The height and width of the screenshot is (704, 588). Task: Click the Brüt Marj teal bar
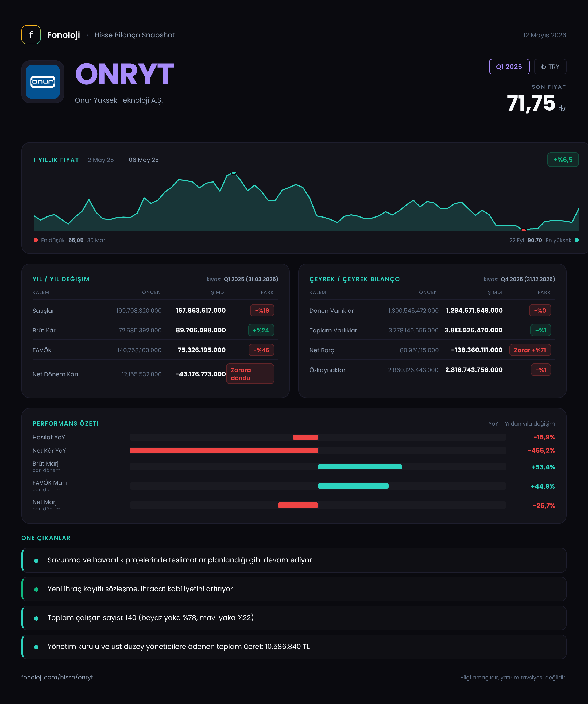pos(360,467)
